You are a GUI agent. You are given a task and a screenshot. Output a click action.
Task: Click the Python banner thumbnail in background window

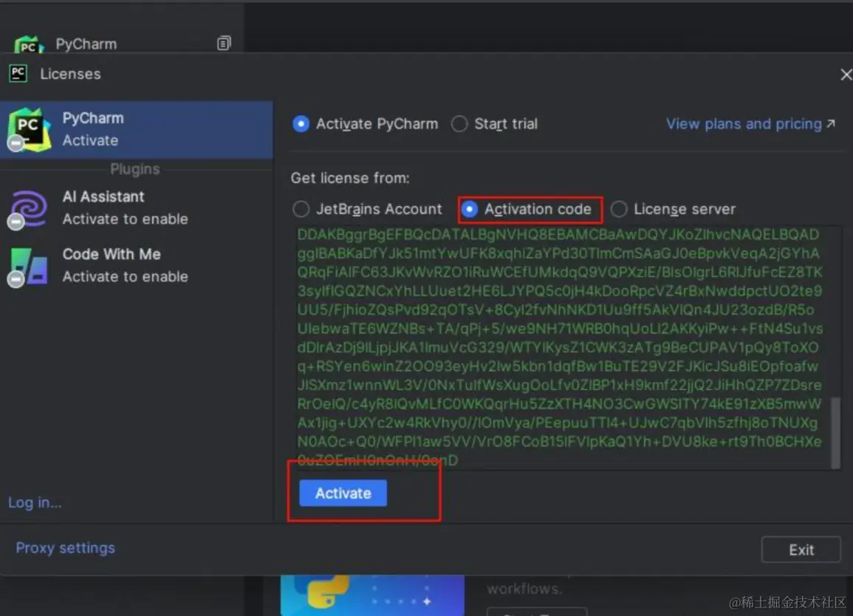[373, 595]
